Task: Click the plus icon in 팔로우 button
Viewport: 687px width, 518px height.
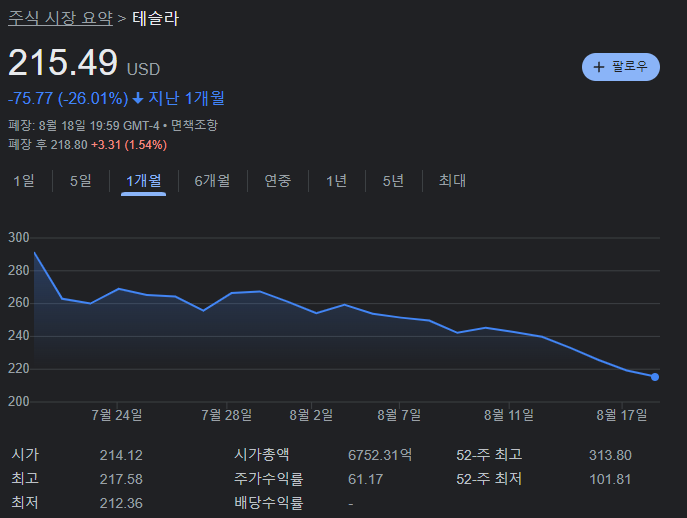Action: coord(598,67)
